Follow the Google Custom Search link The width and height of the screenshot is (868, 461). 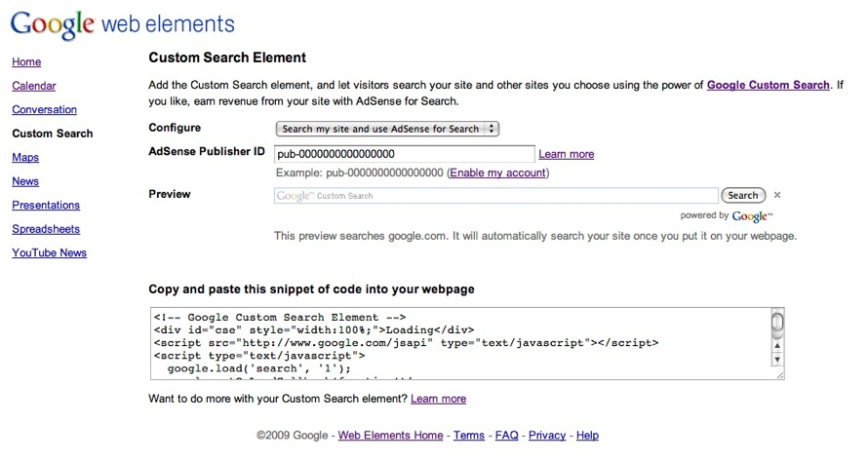point(768,86)
